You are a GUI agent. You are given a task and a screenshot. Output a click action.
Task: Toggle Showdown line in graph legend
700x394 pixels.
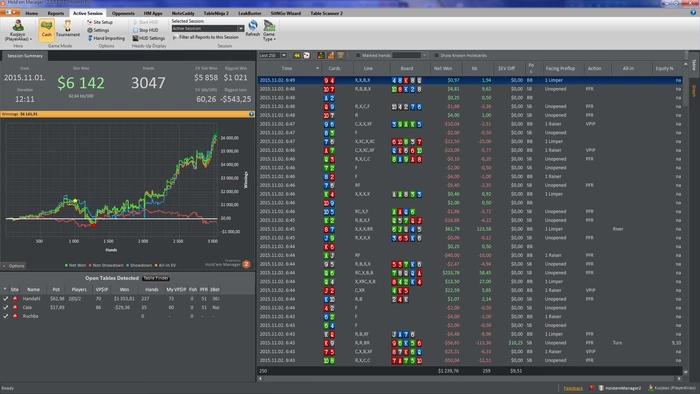click(x=139, y=265)
